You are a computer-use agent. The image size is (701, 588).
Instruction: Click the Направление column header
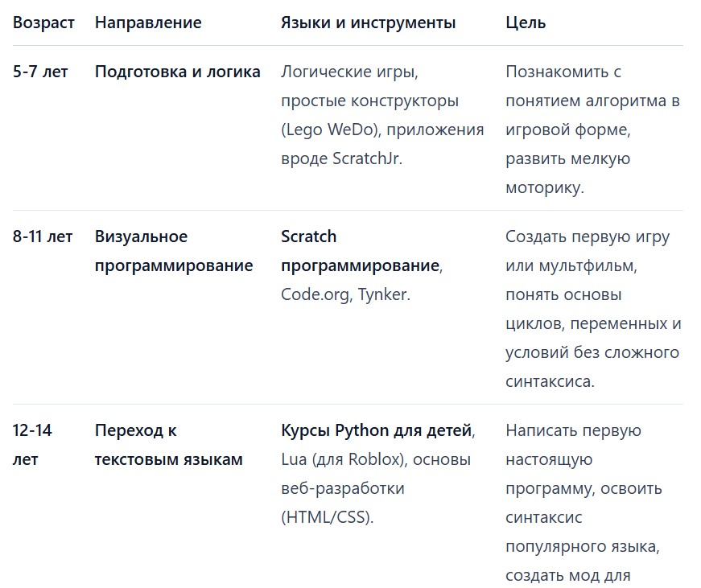[x=148, y=23]
